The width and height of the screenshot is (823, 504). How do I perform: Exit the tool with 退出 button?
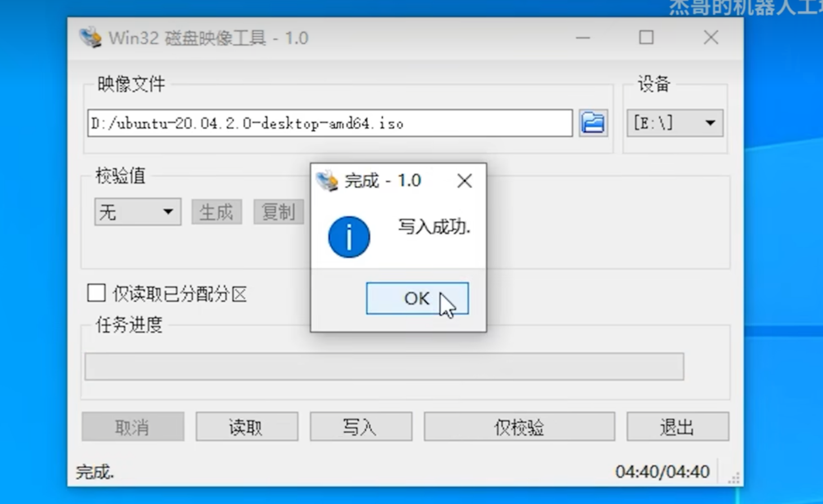click(678, 427)
